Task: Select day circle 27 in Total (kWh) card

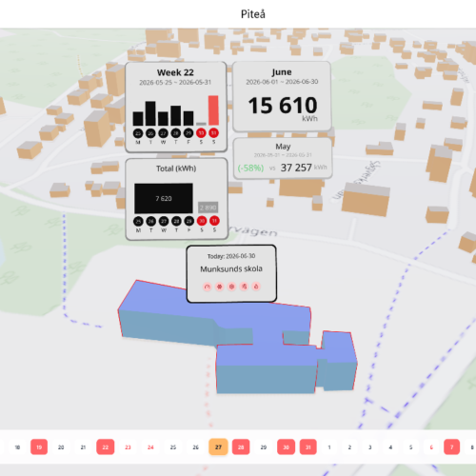Action: pyautogui.click(x=164, y=221)
